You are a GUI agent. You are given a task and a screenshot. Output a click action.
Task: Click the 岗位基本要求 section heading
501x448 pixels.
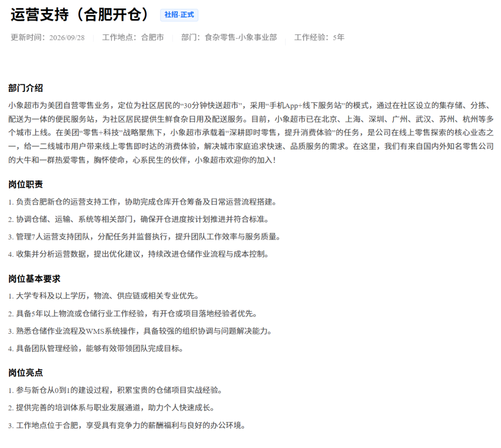tap(34, 279)
